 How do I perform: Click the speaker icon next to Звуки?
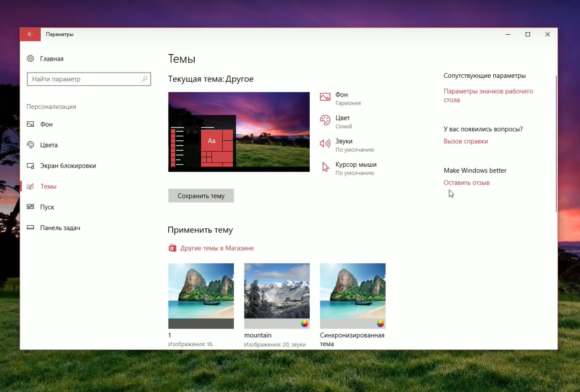pyautogui.click(x=325, y=143)
